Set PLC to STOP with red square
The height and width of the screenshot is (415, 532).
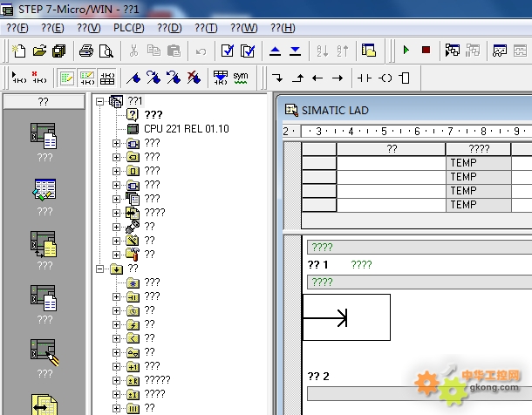(426, 51)
